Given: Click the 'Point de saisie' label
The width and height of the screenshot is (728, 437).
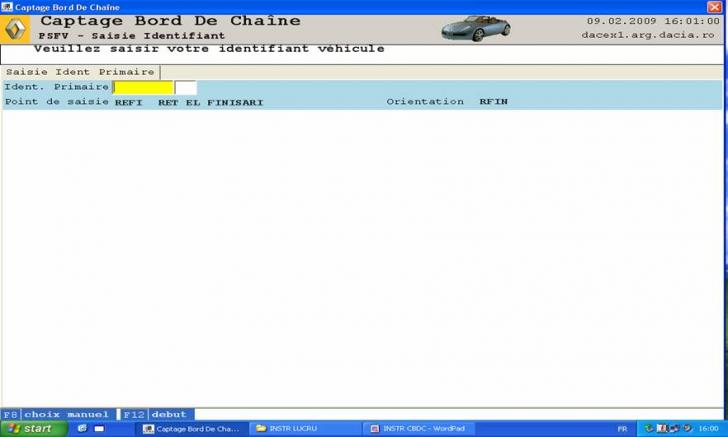Looking at the screenshot, I should click(x=57, y=102).
